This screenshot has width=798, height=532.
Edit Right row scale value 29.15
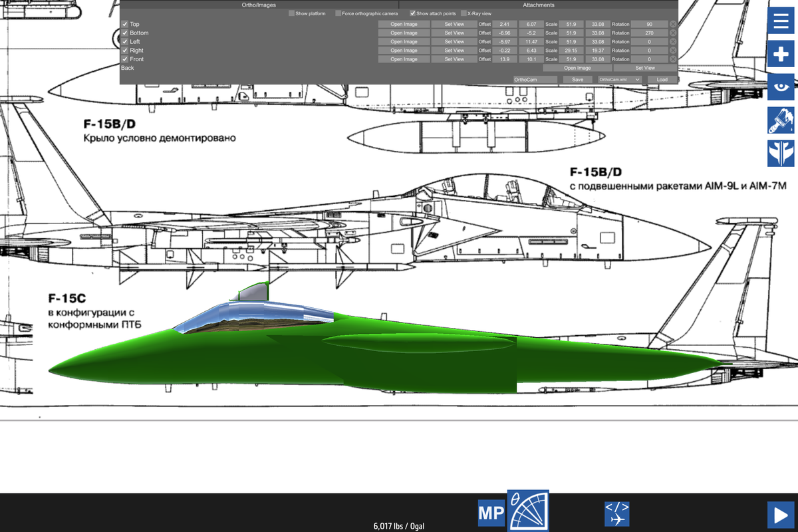tap(571, 50)
